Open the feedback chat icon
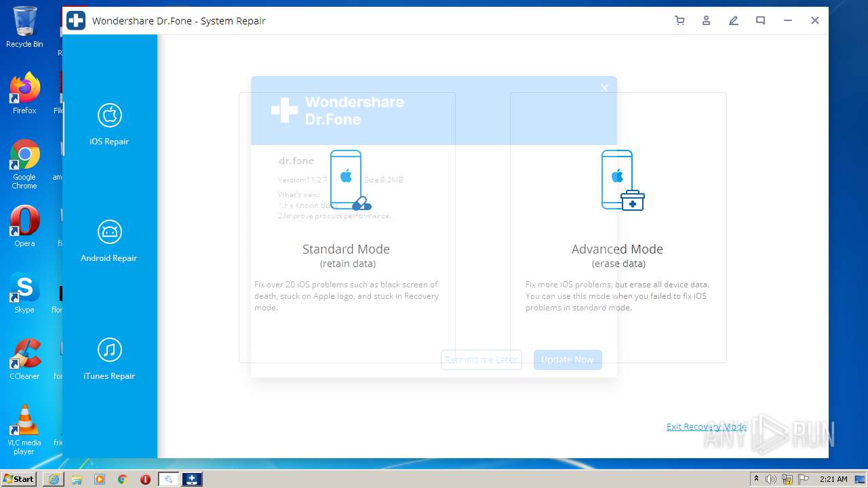 pyautogui.click(x=760, y=20)
